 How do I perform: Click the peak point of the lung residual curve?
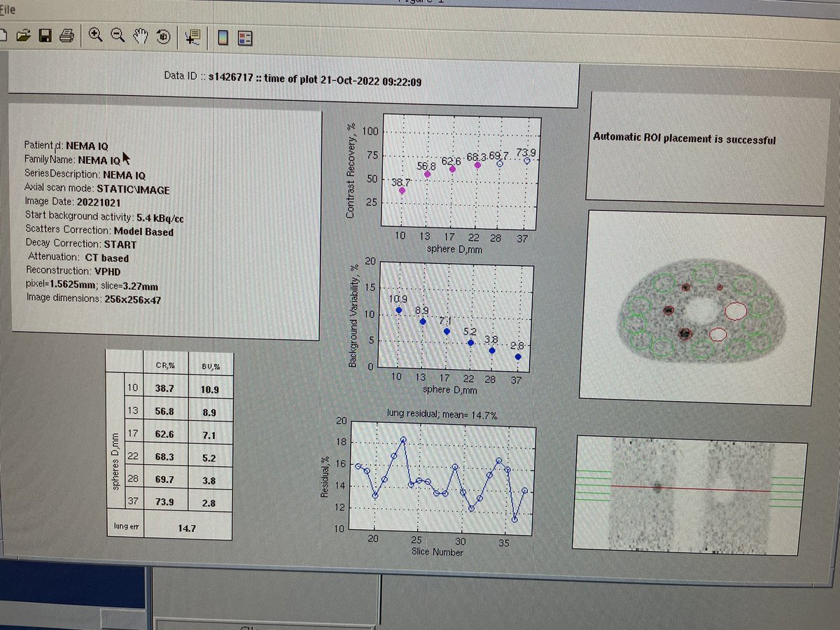403,440
